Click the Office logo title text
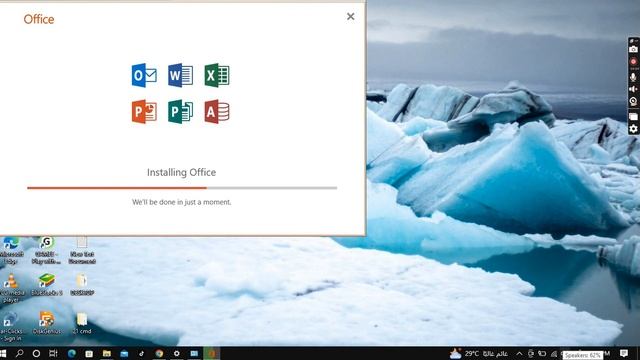This screenshot has height=360, width=640. pos(39,19)
